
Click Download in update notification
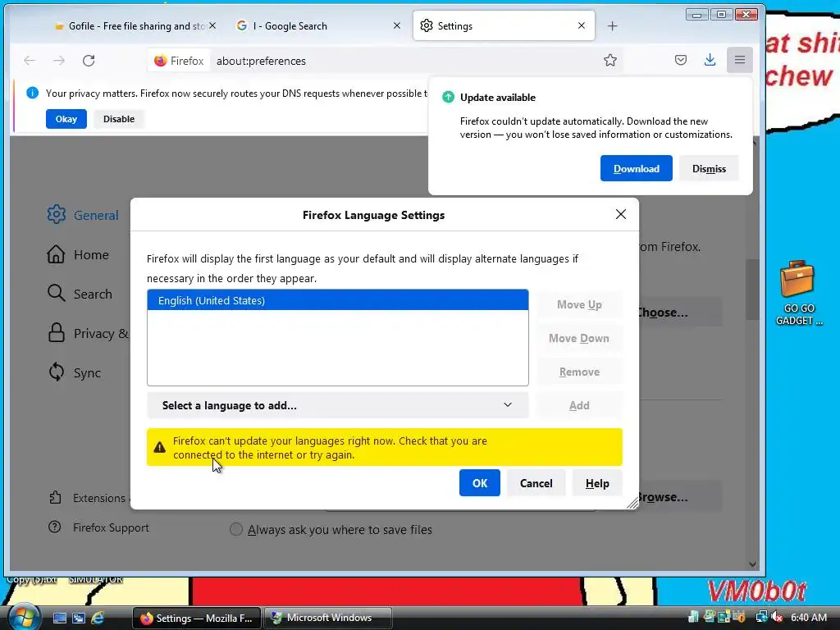pos(636,168)
